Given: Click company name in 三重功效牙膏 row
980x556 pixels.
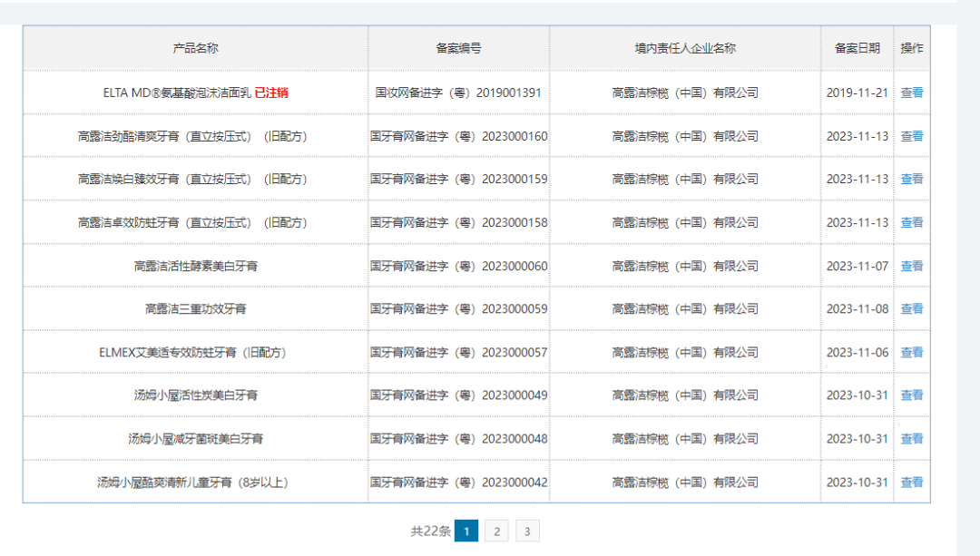Looking at the screenshot, I should (685, 308).
